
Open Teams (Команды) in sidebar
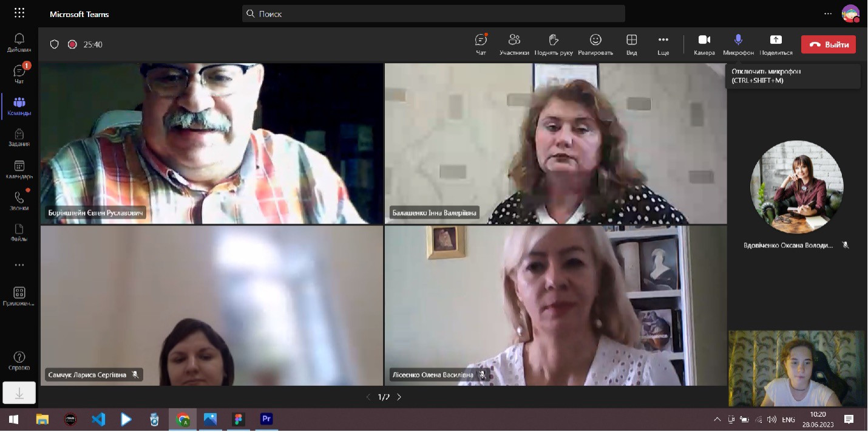(19, 106)
